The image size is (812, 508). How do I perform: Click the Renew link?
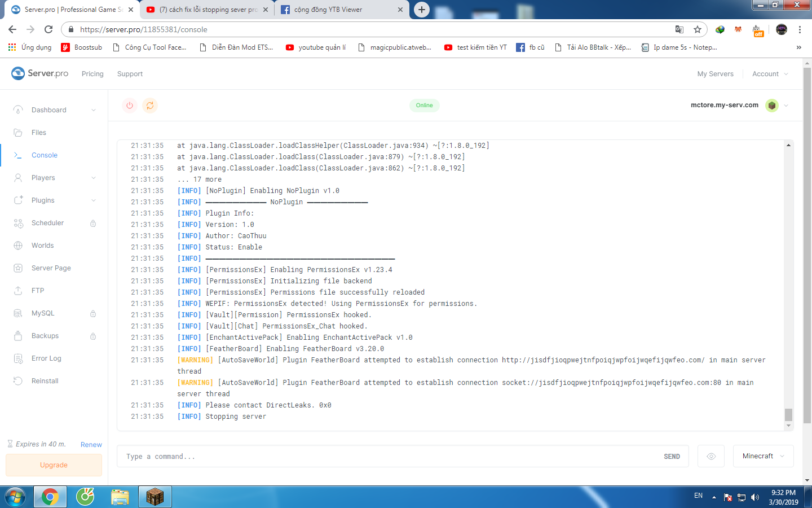pyautogui.click(x=91, y=445)
